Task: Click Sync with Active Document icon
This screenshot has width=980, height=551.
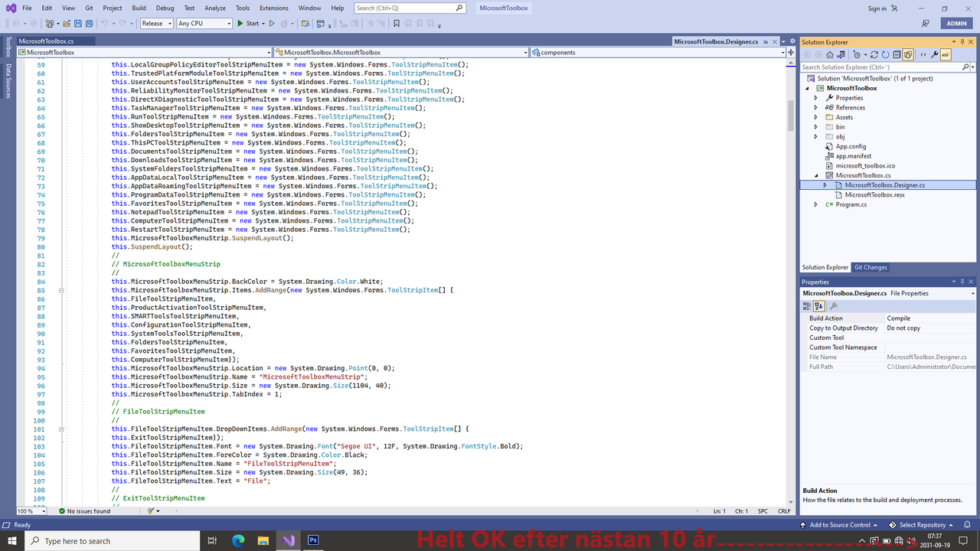Action: point(874,54)
